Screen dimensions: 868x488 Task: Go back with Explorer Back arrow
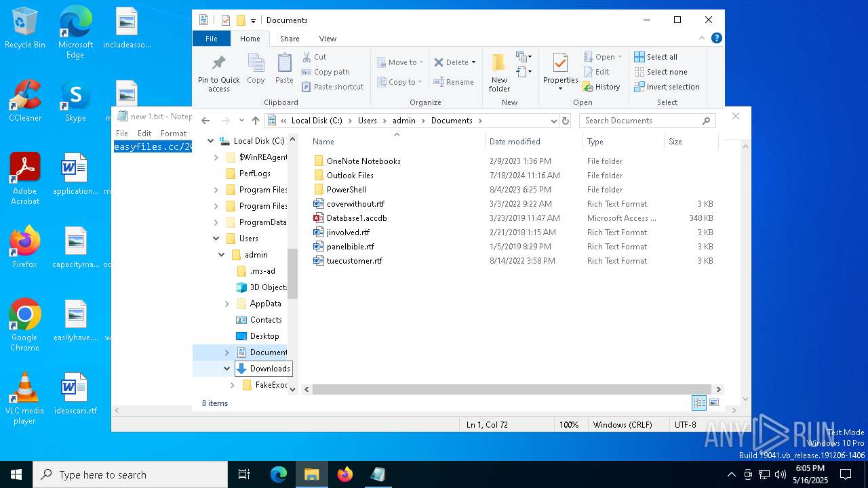pos(205,121)
